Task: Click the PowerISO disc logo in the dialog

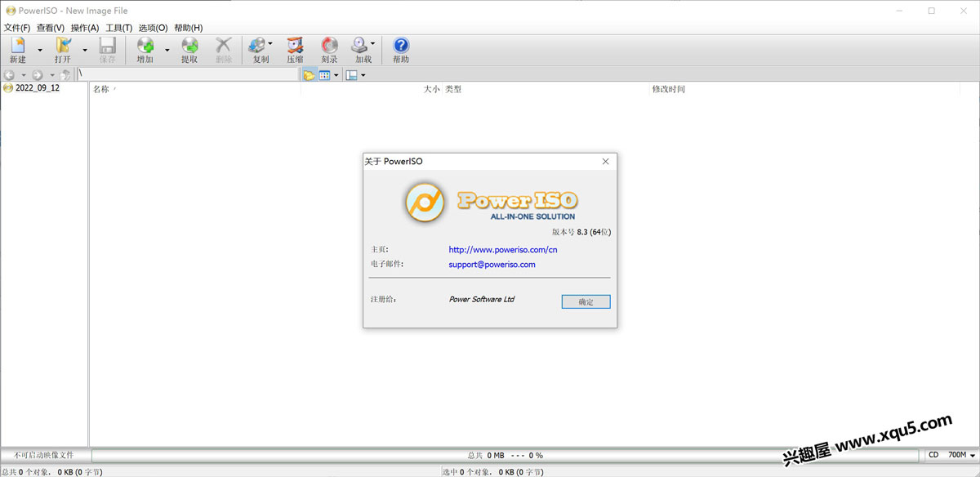Action: point(425,202)
